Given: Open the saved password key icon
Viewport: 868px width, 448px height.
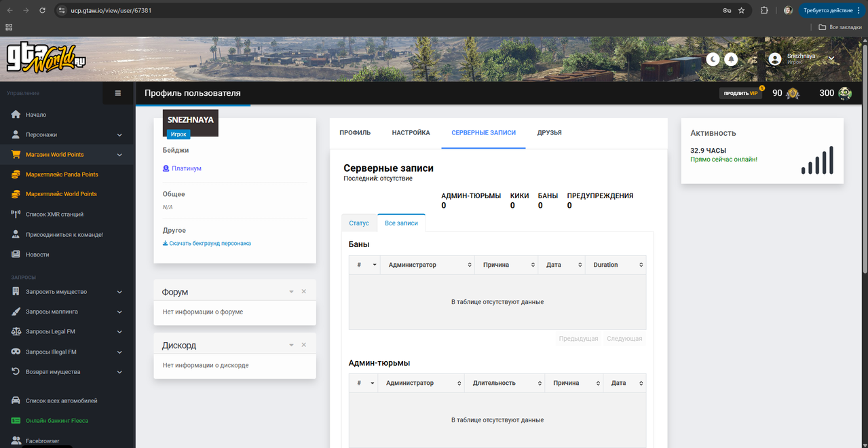Looking at the screenshot, I should tap(727, 10).
